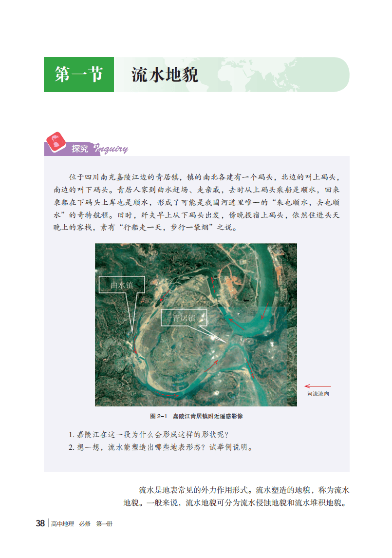Click the intro paragraph starting 位于四川南充
This screenshot has width=392, height=558.
point(196,202)
